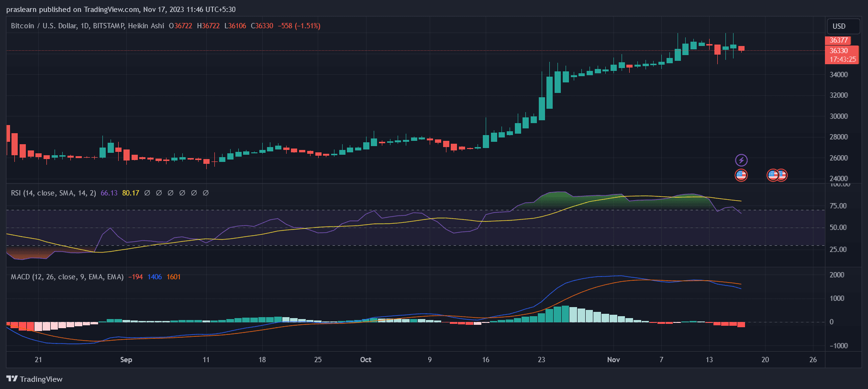Click the 17:43:25 countdown price label

pyautogui.click(x=842, y=59)
